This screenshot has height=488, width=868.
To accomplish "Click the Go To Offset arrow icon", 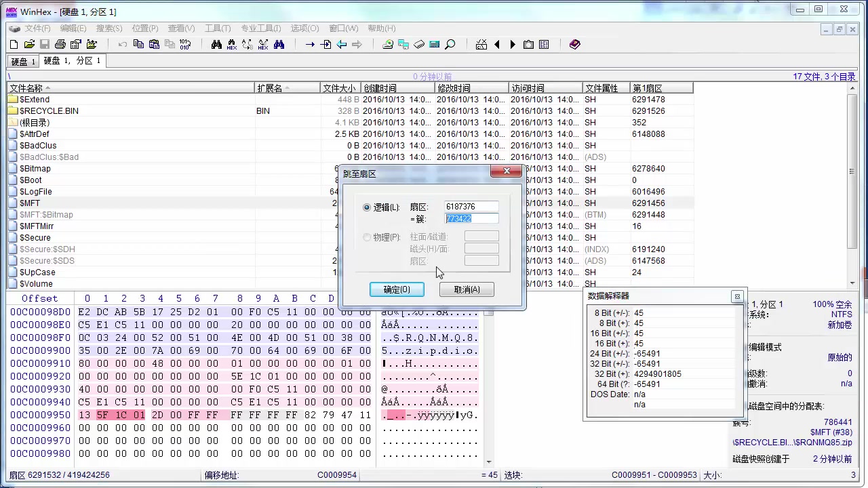I will pyautogui.click(x=310, y=45).
